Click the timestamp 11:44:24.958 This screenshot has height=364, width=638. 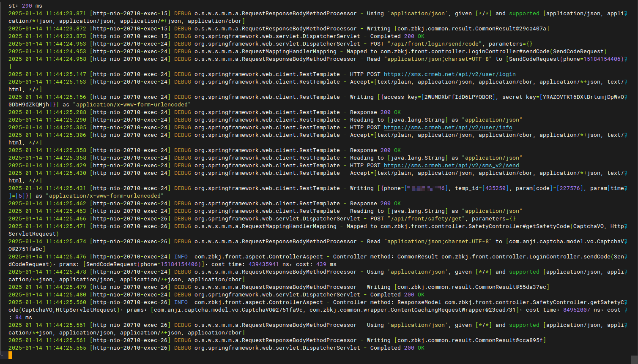(x=66, y=59)
